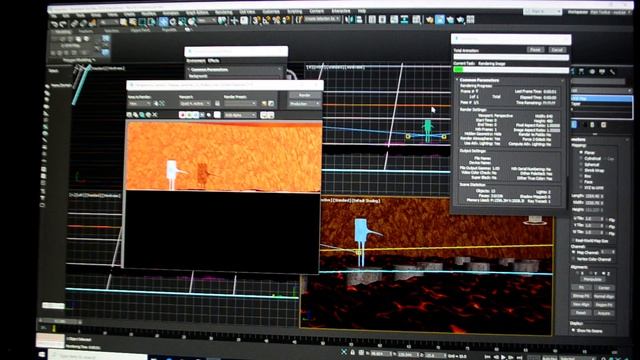Select Spherical mapping radio button

tap(581, 164)
